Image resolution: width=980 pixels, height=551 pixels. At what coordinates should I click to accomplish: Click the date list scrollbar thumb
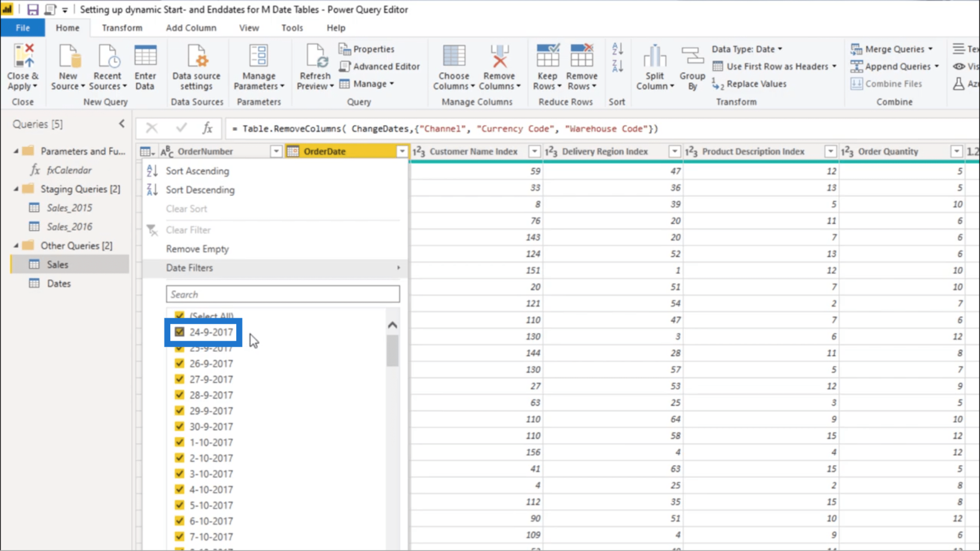[x=393, y=350]
